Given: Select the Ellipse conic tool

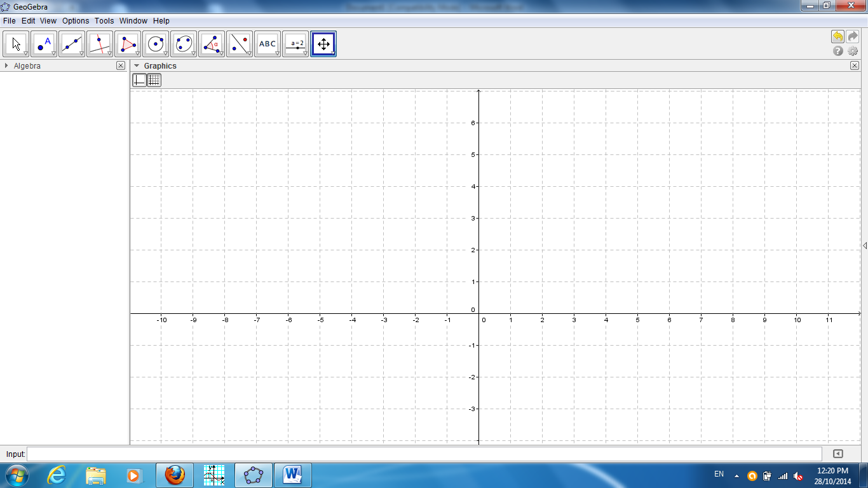Looking at the screenshot, I should click(x=184, y=44).
